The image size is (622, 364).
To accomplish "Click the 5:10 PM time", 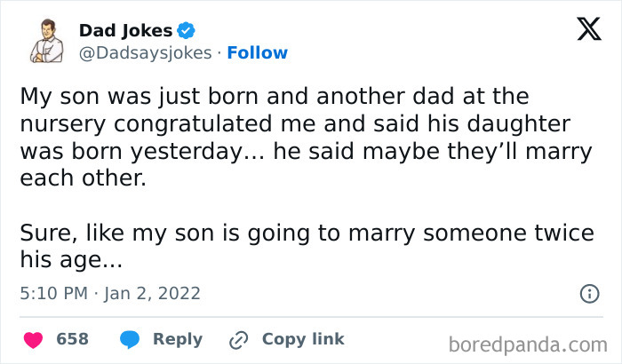I will point(51,293).
